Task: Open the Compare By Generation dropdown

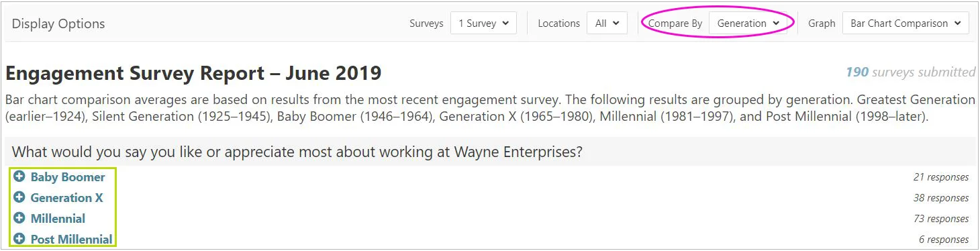Action: click(x=748, y=23)
